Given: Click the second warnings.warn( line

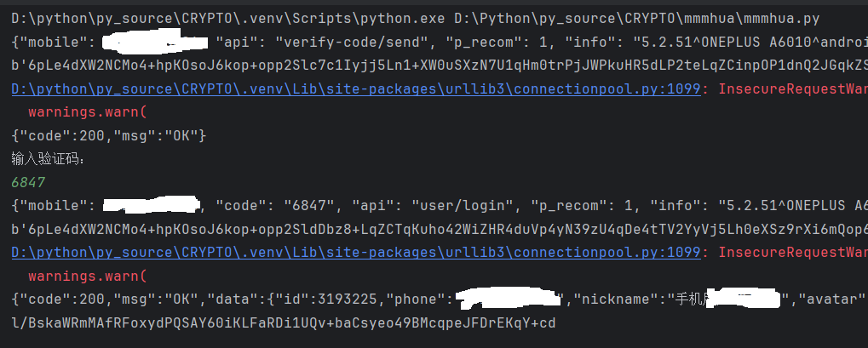Looking at the screenshot, I should click(88, 276).
